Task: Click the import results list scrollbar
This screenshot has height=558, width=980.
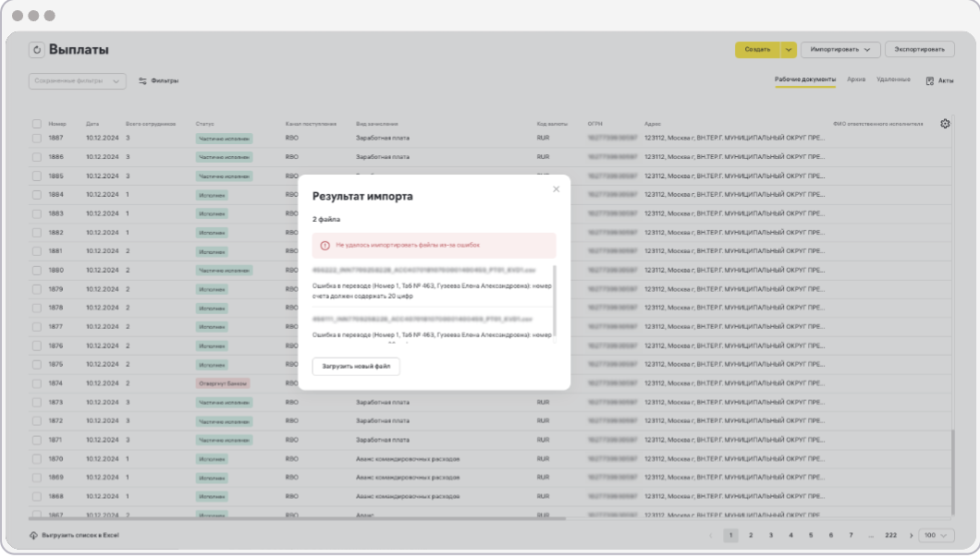Action: pos(556,296)
